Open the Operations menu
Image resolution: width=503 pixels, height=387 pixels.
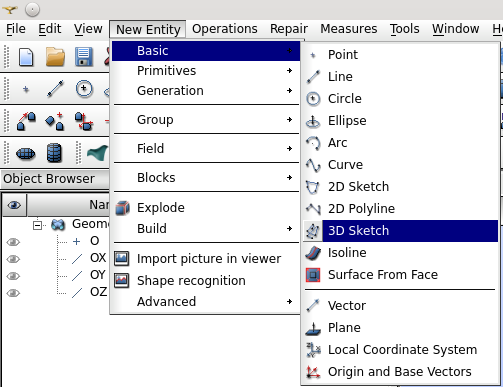(x=225, y=29)
